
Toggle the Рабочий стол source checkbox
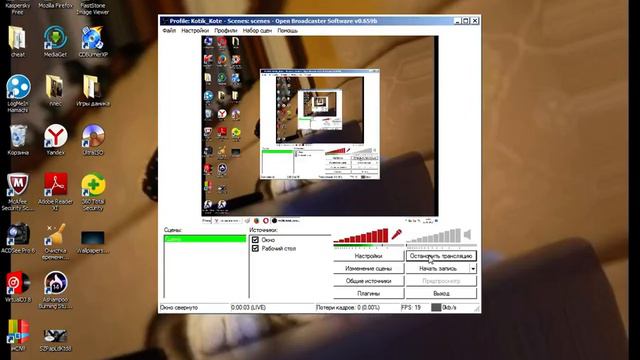pyautogui.click(x=256, y=248)
